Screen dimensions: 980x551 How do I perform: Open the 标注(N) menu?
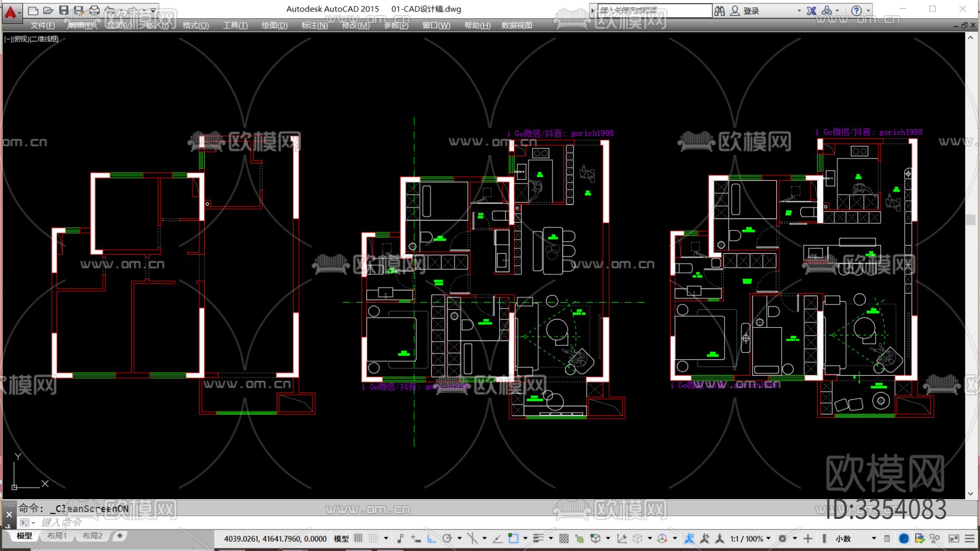click(315, 25)
